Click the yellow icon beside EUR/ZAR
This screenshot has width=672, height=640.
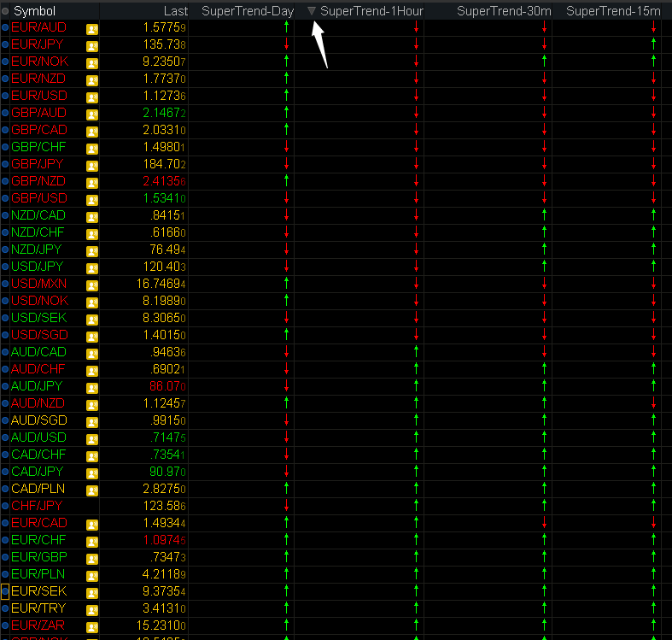[x=92, y=627]
